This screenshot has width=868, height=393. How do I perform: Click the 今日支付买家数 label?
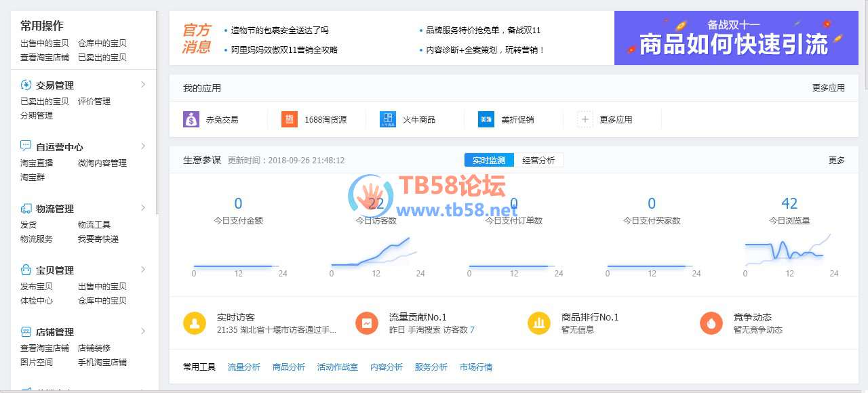click(x=652, y=220)
